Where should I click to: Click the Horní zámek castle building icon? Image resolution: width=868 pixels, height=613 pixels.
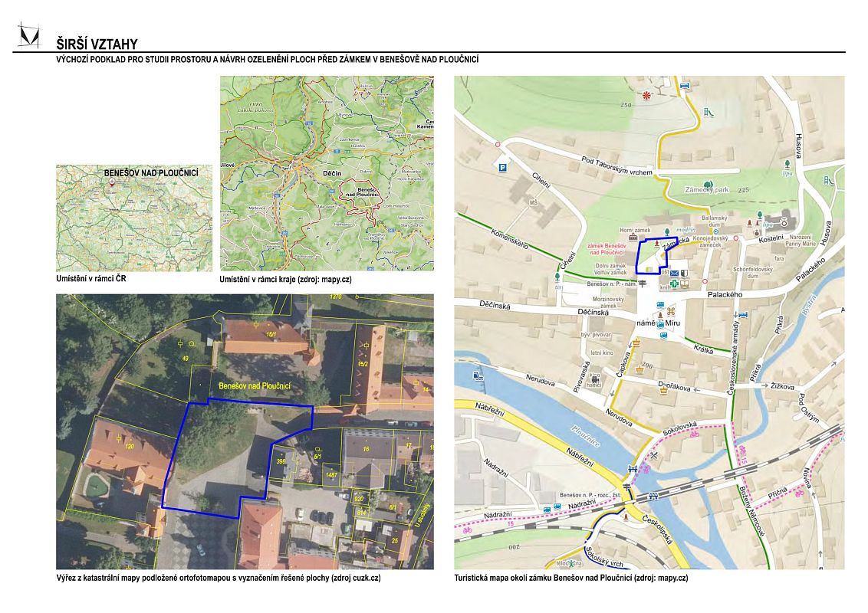pos(634,237)
